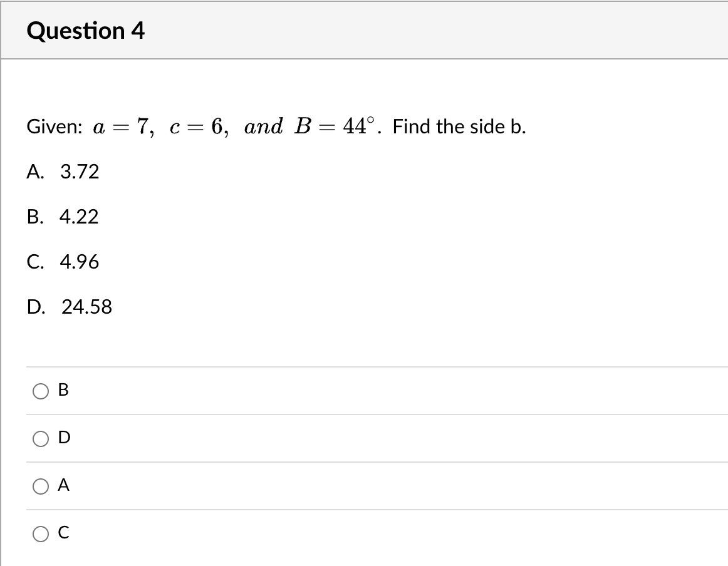The image size is (728, 566).
Task: Select the radio button for answer A
Action: [x=40, y=486]
